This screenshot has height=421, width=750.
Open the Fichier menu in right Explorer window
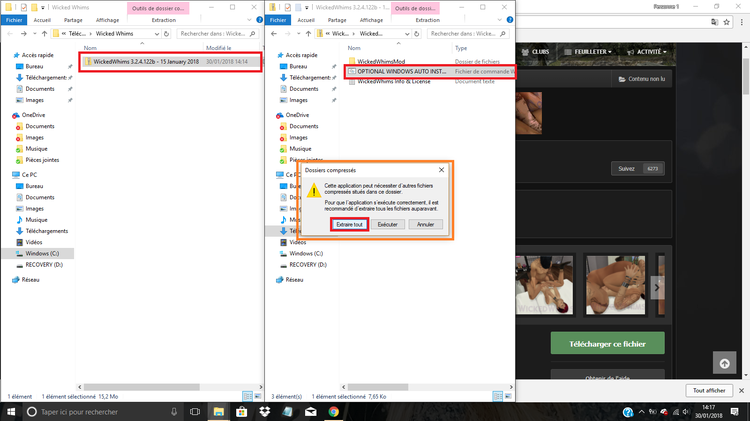click(278, 20)
